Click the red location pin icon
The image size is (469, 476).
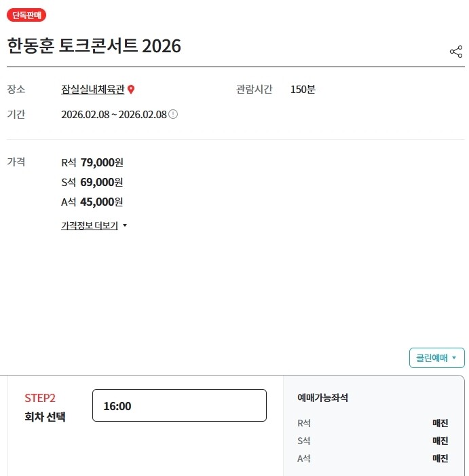[x=132, y=90]
